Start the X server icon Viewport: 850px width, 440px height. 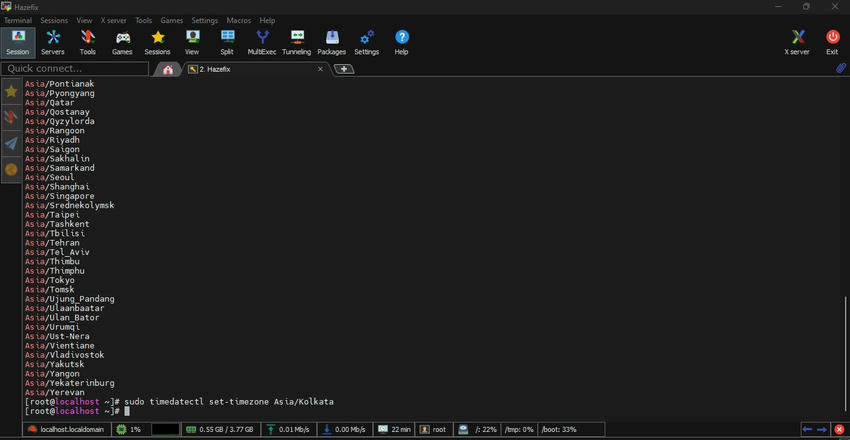click(797, 43)
